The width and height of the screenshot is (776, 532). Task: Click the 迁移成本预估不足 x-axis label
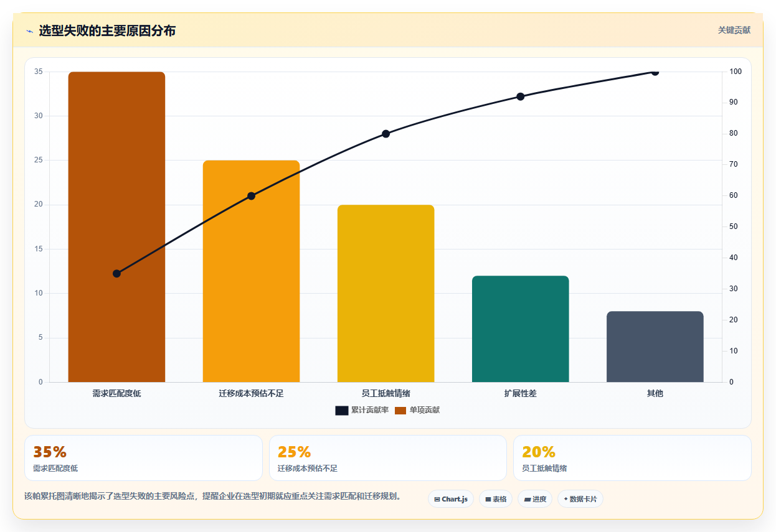251,393
